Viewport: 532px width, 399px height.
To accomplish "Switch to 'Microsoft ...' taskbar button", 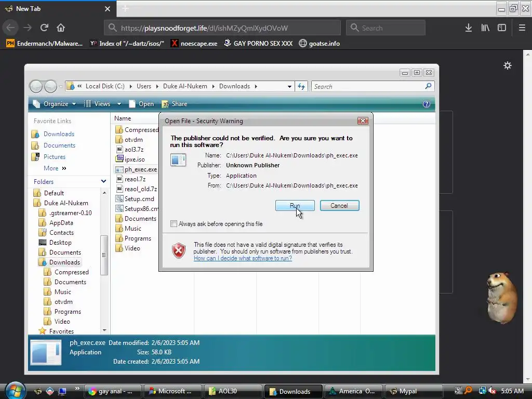I will tap(172, 391).
